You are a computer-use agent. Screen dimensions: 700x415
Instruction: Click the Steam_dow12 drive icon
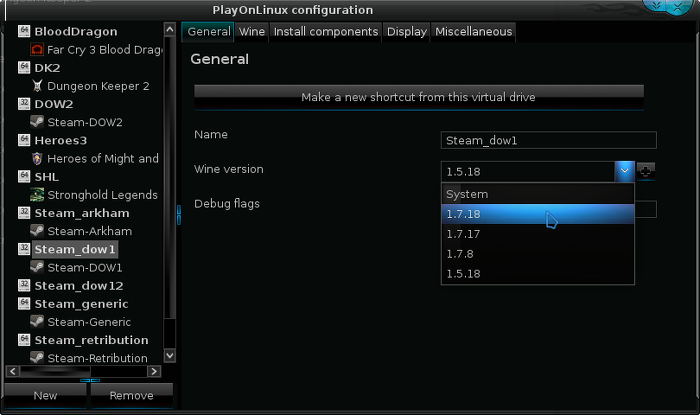pos(24,285)
